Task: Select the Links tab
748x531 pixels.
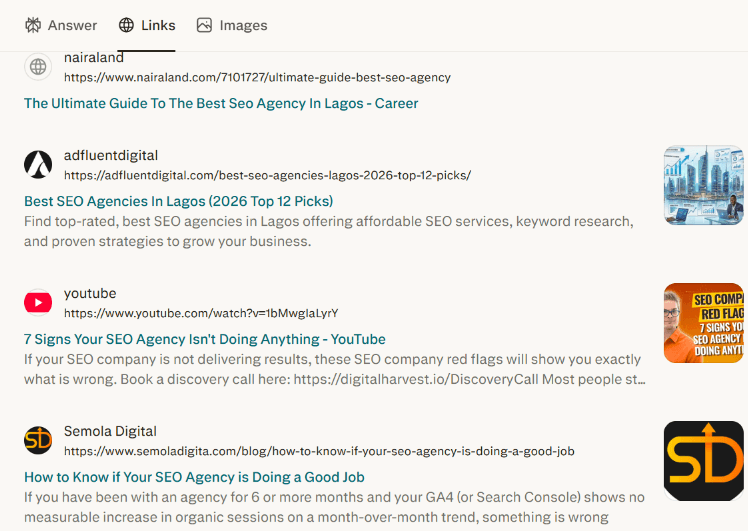Action: [147, 25]
